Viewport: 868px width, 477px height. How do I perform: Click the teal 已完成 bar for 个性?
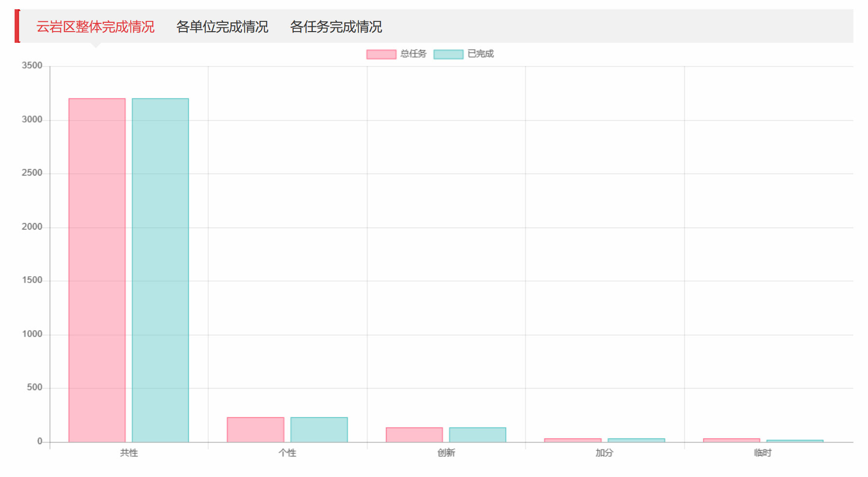coord(319,430)
